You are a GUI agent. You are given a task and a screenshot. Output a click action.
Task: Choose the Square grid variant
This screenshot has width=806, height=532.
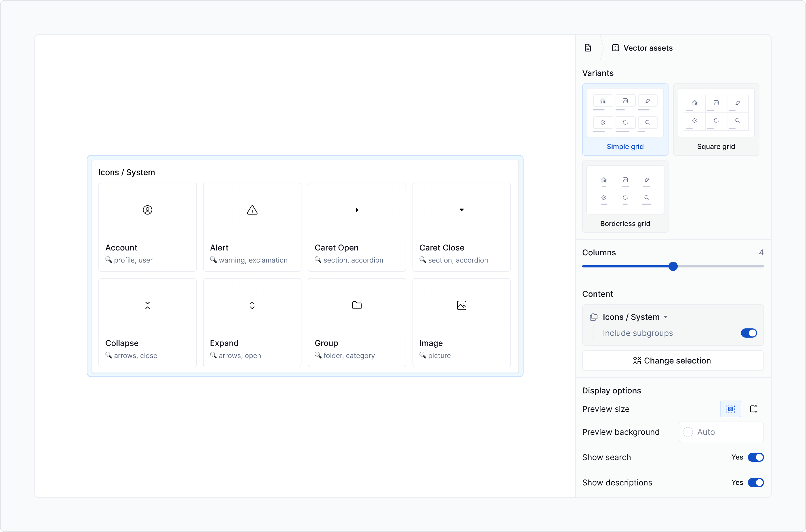click(x=716, y=119)
